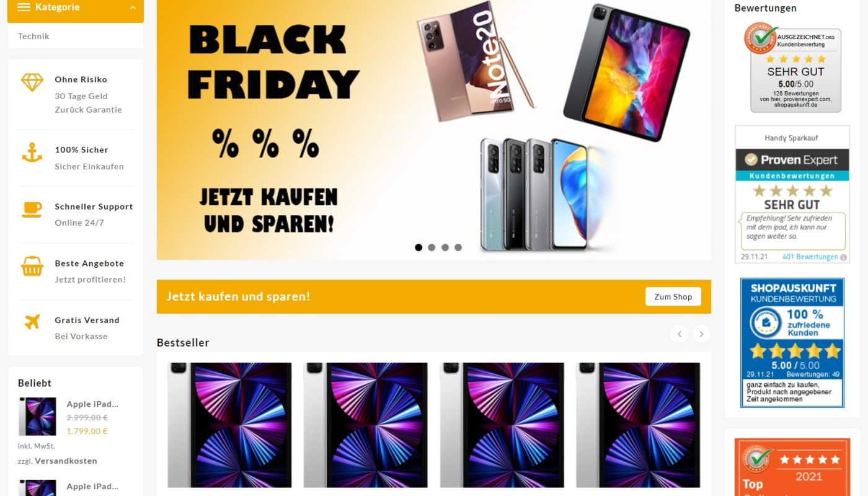Click the Zum Shop button

click(673, 296)
